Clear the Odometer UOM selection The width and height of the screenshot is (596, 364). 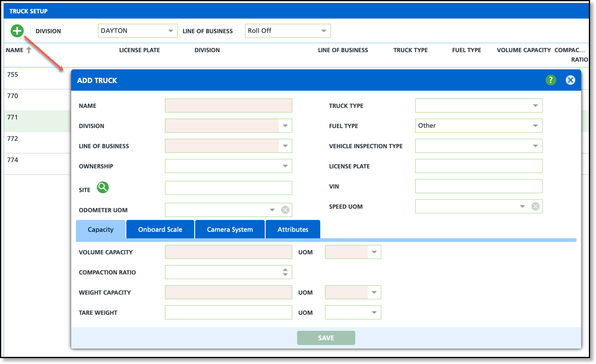(x=285, y=210)
